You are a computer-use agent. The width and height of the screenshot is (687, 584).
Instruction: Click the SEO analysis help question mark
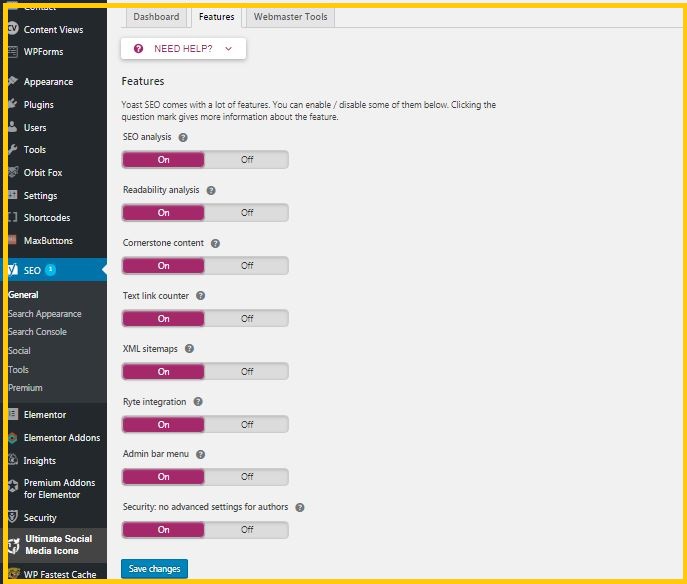point(183,138)
